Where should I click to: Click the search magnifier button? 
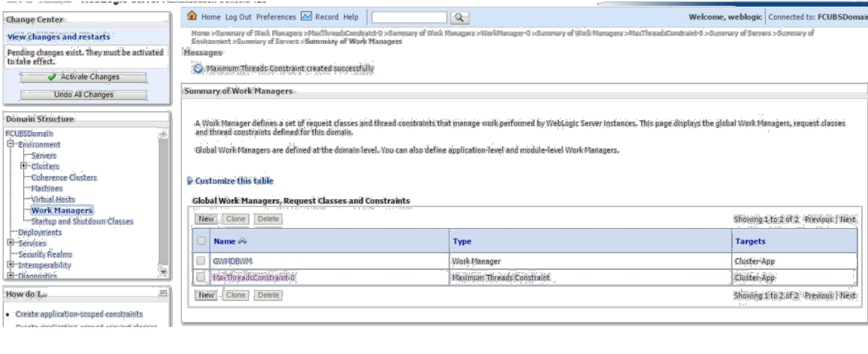[460, 17]
